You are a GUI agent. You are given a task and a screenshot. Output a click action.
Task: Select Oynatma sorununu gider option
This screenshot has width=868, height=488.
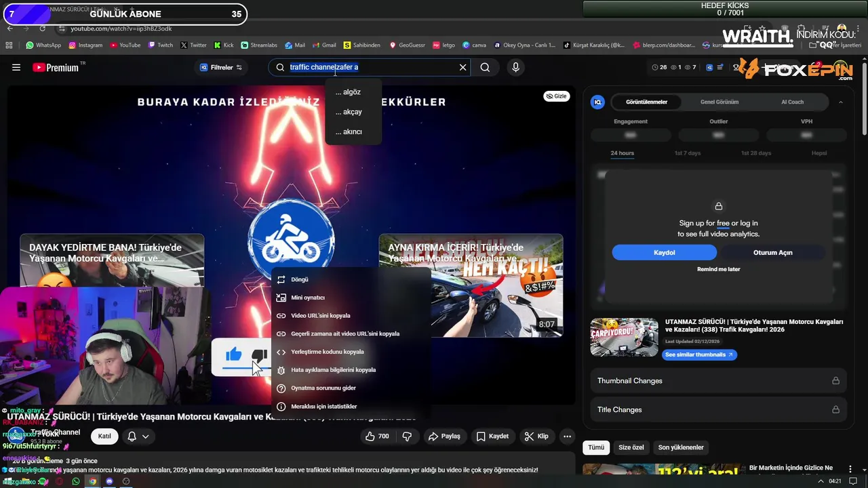tap(351, 388)
